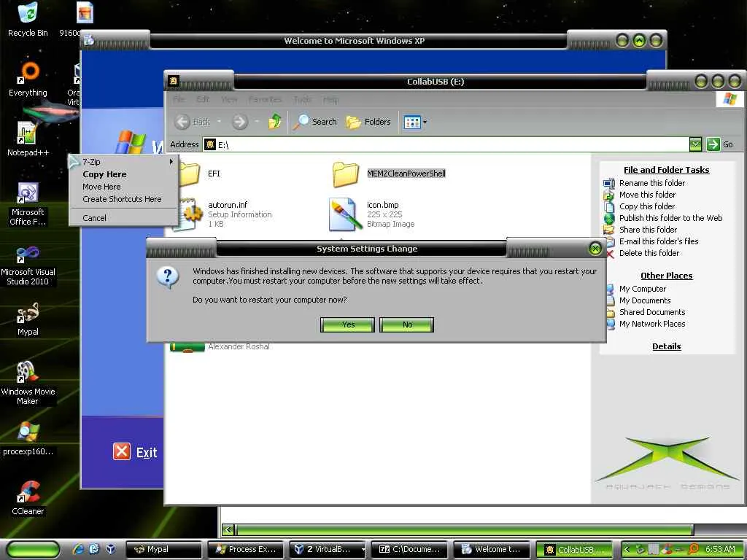Launch Windows Movie Maker shortcut
Viewport: 747px width, 560px height.
pos(28,384)
